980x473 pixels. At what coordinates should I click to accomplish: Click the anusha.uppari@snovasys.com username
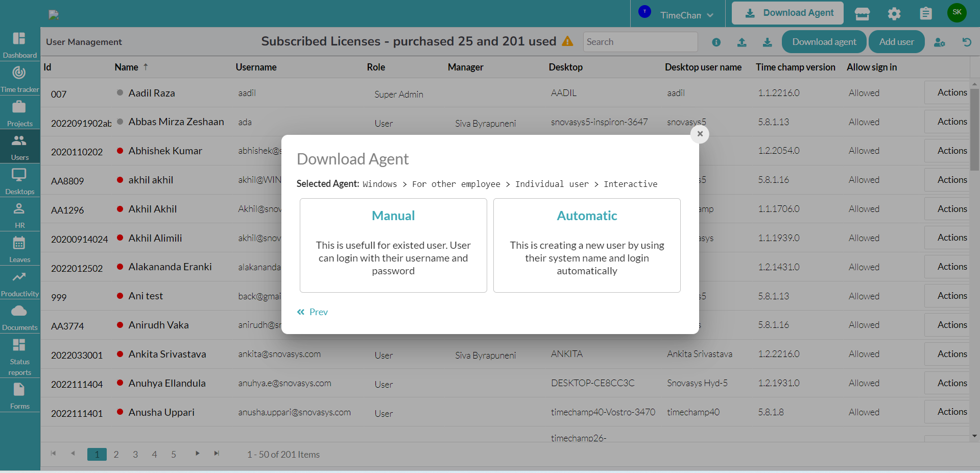click(x=294, y=412)
